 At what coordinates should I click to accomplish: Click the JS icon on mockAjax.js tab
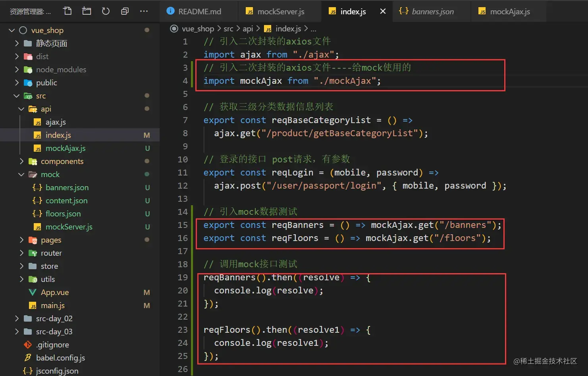click(482, 12)
